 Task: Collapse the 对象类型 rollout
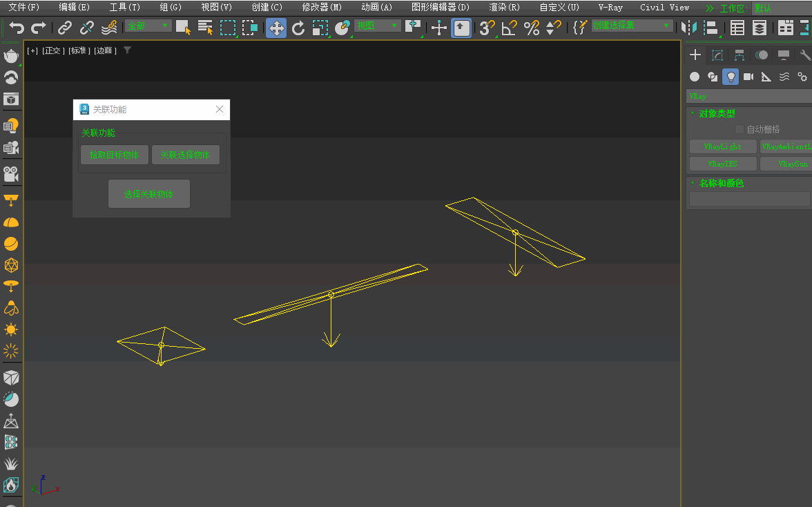717,113
